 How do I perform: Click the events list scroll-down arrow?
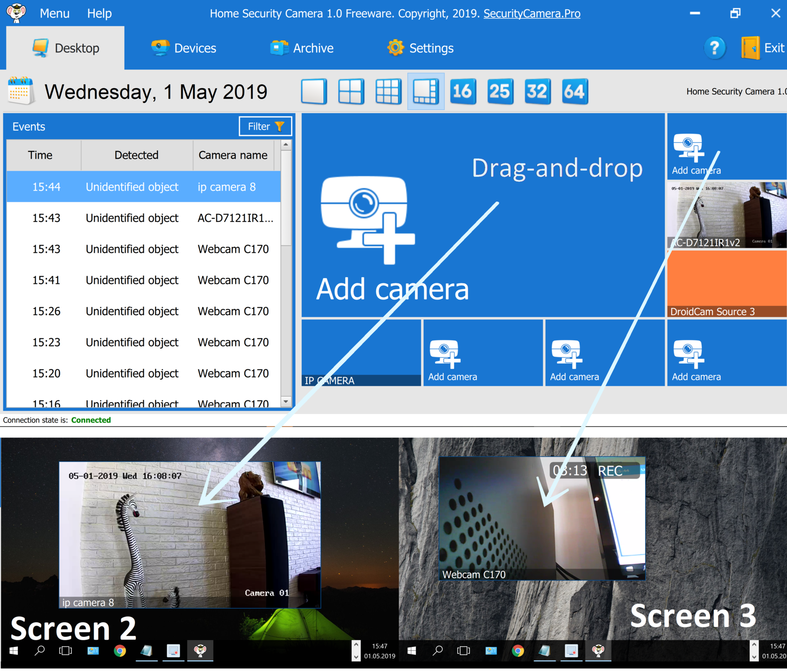(x=286, y=401)
